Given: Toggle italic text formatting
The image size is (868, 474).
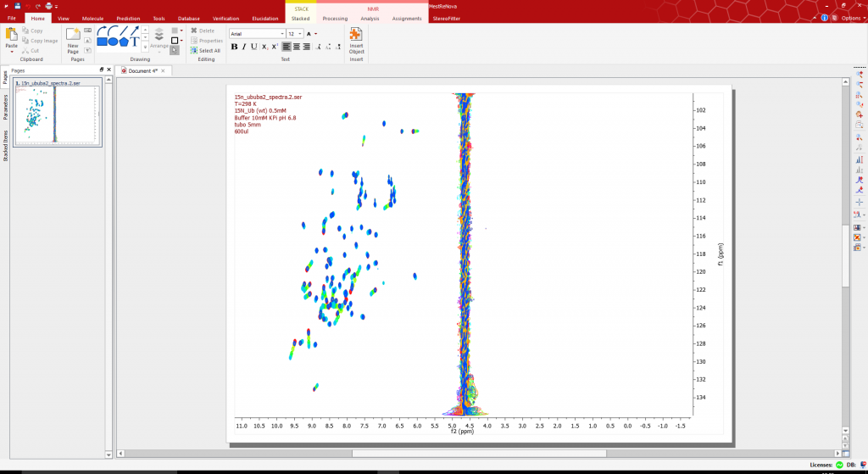Looking at the screenshot, I should click(244, 47).
